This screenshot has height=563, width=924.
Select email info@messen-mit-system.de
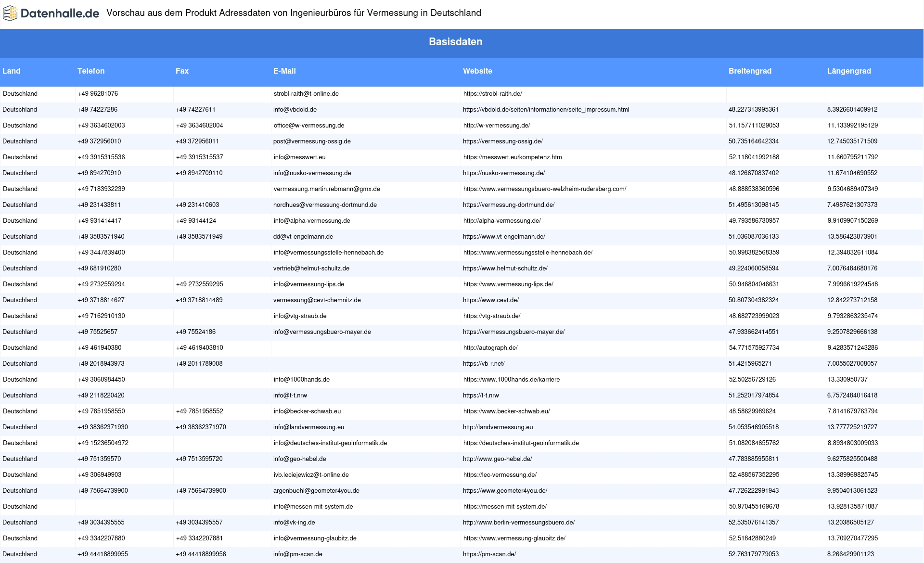[313, 507]
